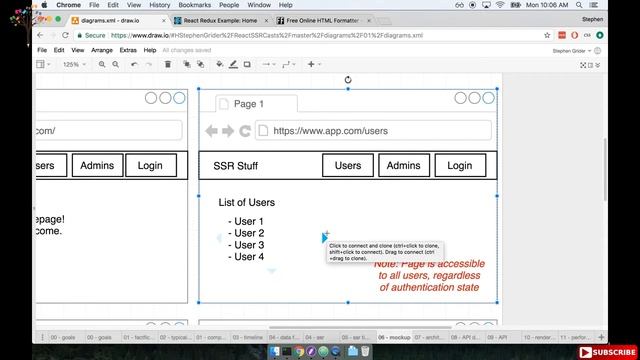This screenshot has width=640, height=360.
Task: Send selection to back
Action: pyautogui.click(x=200, y=64)
